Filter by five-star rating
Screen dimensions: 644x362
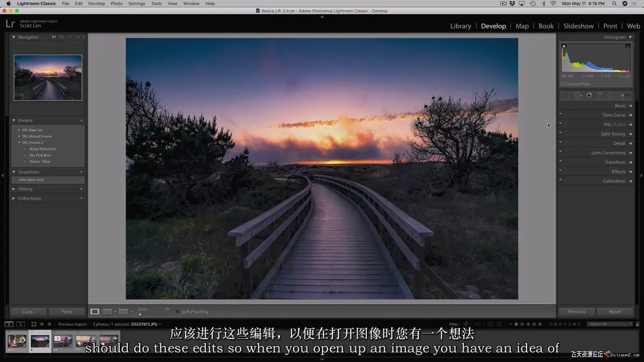pos(539,324)
